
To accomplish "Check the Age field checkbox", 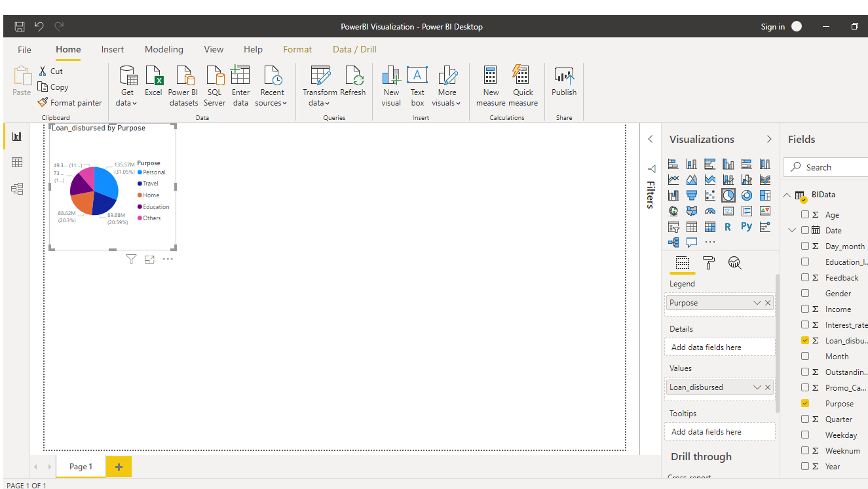I will (805, 214).
